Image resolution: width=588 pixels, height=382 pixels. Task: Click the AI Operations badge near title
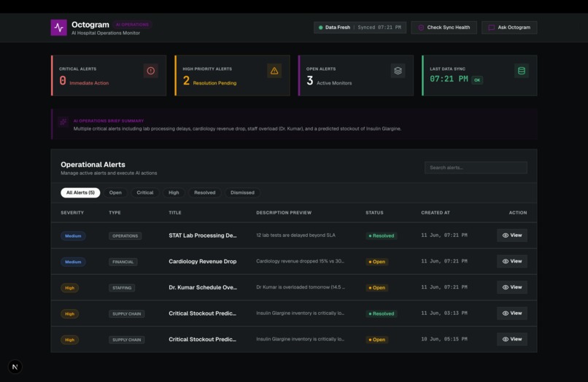coord(132,25)
